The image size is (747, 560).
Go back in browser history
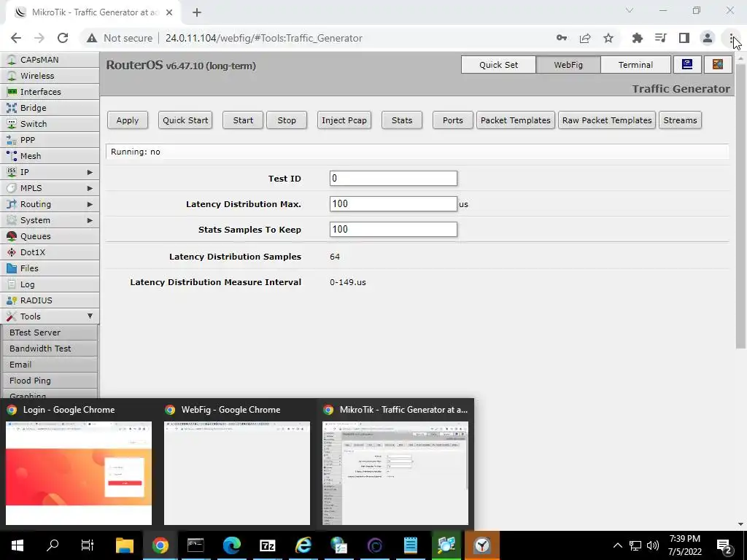coord(16,38)
